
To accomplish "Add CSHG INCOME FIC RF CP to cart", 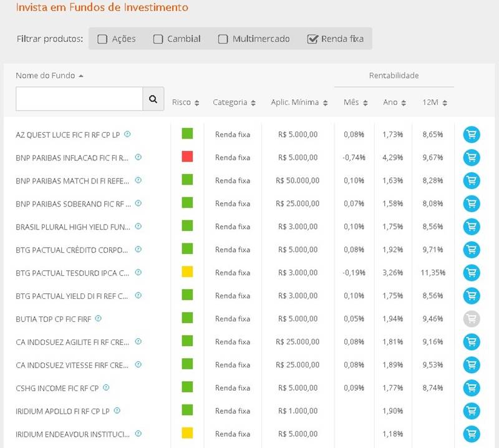I will [x=472, y=388].
